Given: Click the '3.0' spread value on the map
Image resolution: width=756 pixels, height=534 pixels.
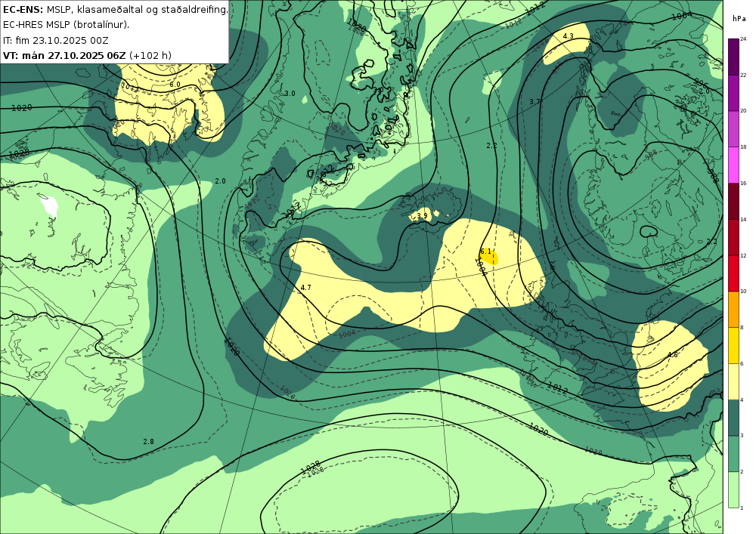Looking at the screenshot, I should pyautogui.click(x=290, y=94).
